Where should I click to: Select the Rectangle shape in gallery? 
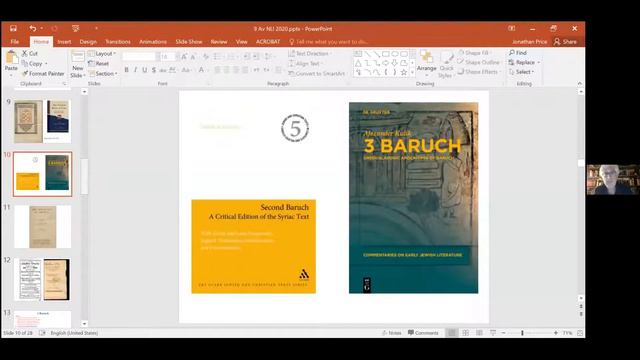click(x=385, y=54)
